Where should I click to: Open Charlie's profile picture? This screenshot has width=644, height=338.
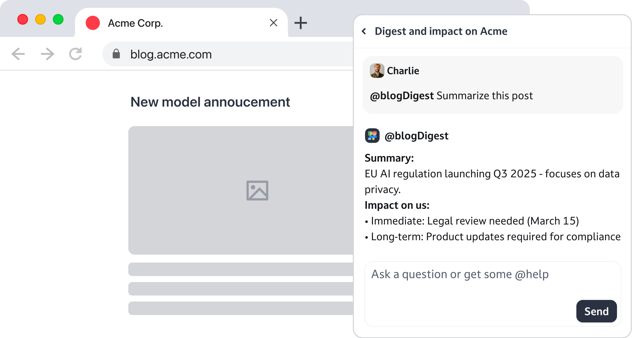pyautogui.click(x=377, y=71)
